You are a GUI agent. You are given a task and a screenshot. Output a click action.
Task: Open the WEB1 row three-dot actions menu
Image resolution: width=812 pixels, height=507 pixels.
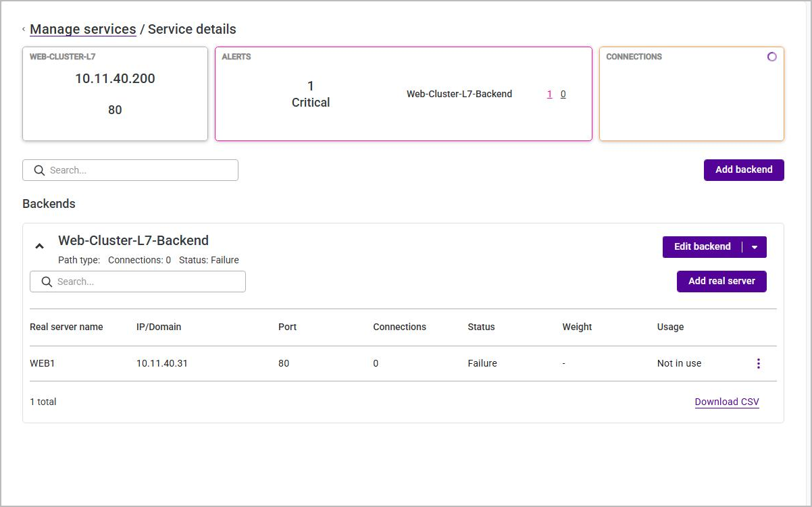pos(758,363)
